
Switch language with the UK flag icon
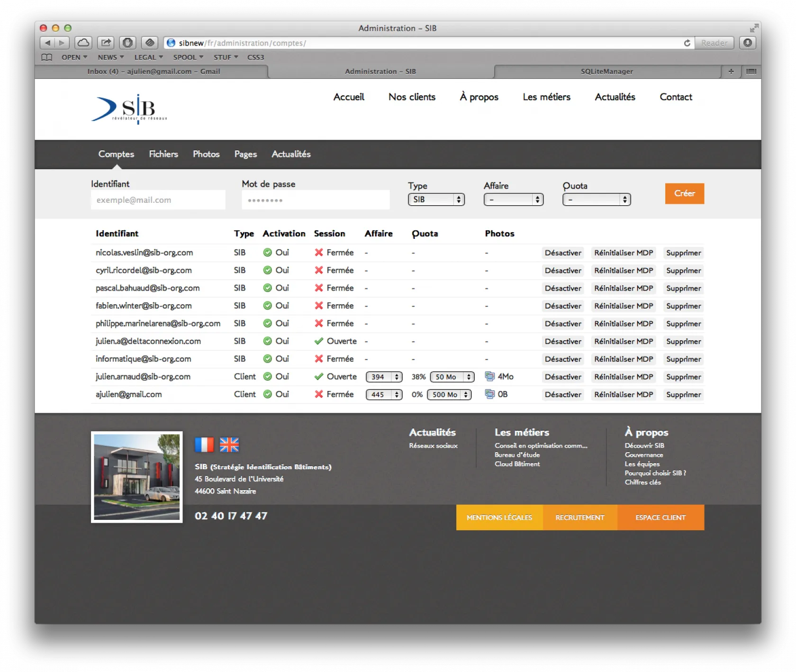click(229, 445)
